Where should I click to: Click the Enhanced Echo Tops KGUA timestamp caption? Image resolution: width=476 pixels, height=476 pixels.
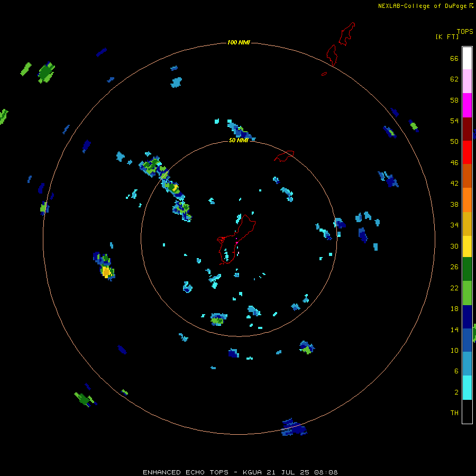coord(240,472)
